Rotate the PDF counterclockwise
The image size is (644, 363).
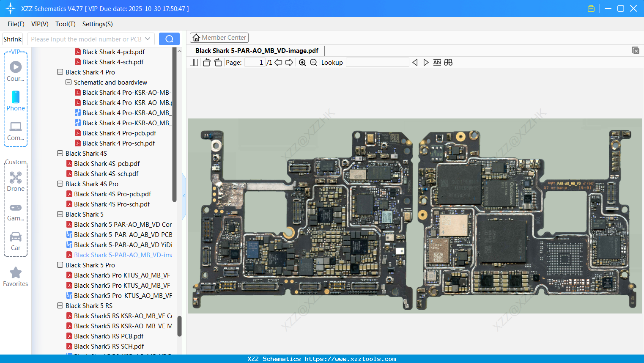pyautogui.click(x=206, y=62)
